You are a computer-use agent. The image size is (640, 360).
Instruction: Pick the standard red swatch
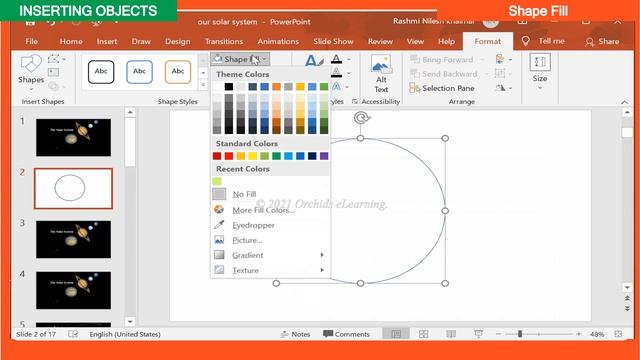229,156
